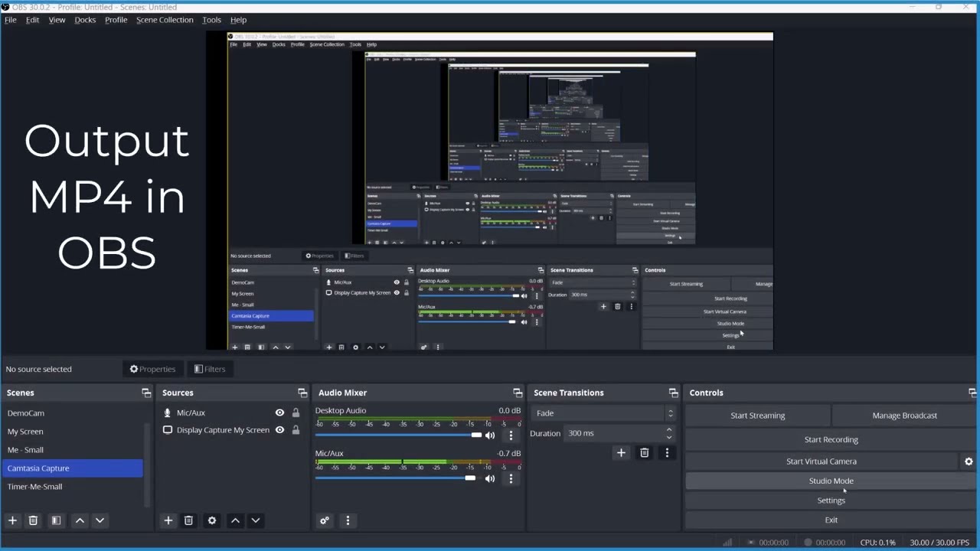Pop out the Scenes dock icon
Viewport: 980px width, 551px height.
[x=146, y=393]
